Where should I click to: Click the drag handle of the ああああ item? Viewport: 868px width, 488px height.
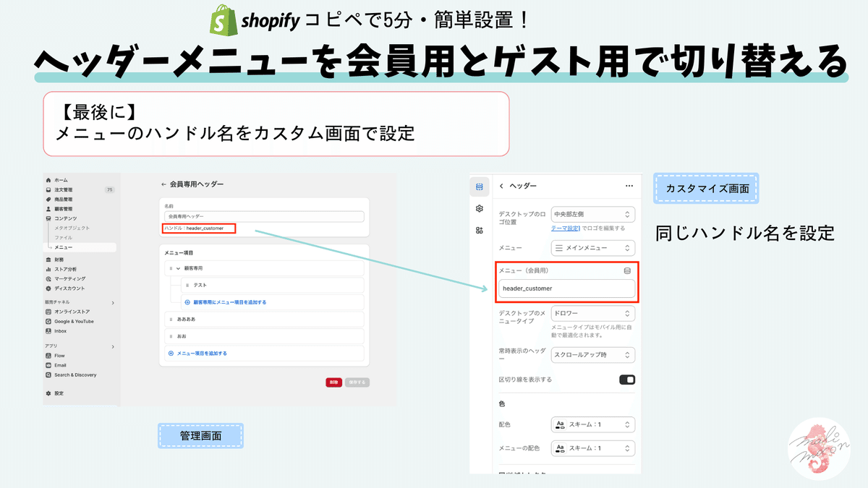coord(171,318)
